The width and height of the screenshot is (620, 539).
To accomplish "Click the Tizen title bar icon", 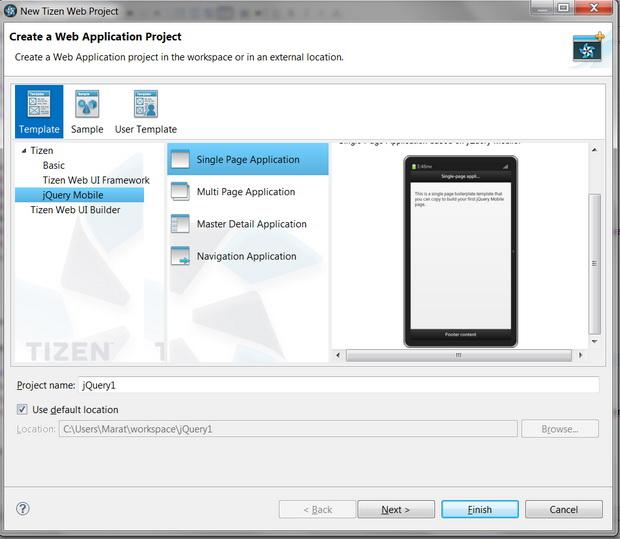I will (11, 11).
